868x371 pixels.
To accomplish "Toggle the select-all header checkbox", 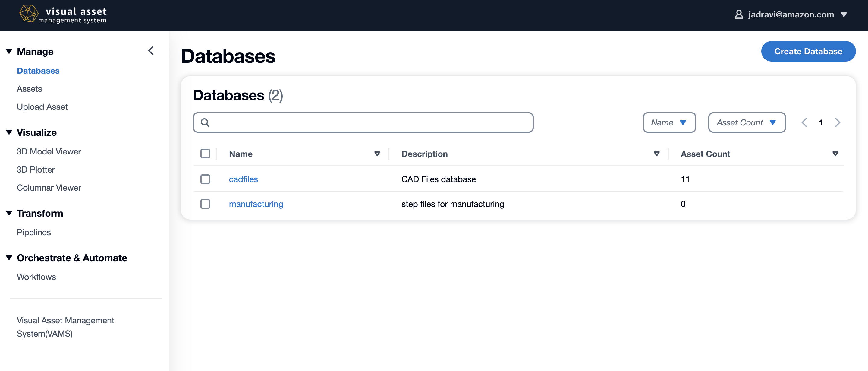I will click(205, 154).
